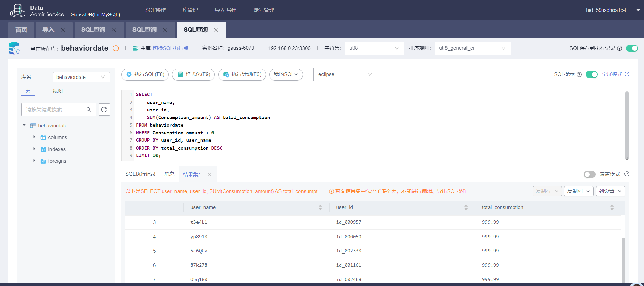Close the 导入 tab
Viewport: 644px width, 286px height.
(63, 30)
